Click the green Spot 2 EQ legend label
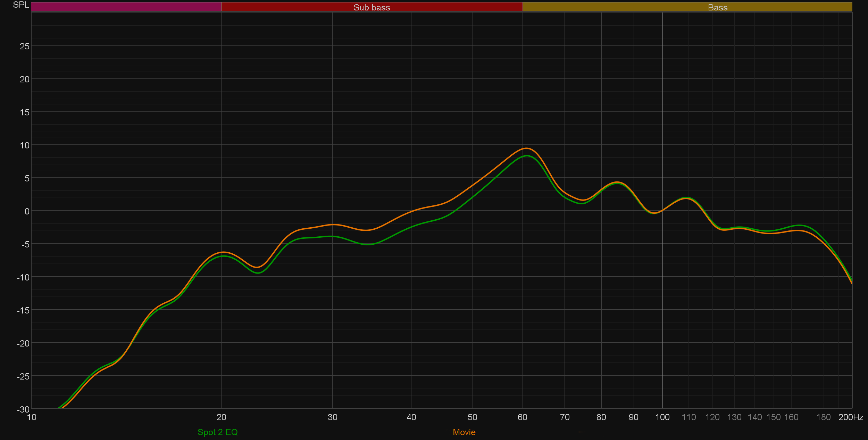Screen dimensions: 868x440 [217, 432]
